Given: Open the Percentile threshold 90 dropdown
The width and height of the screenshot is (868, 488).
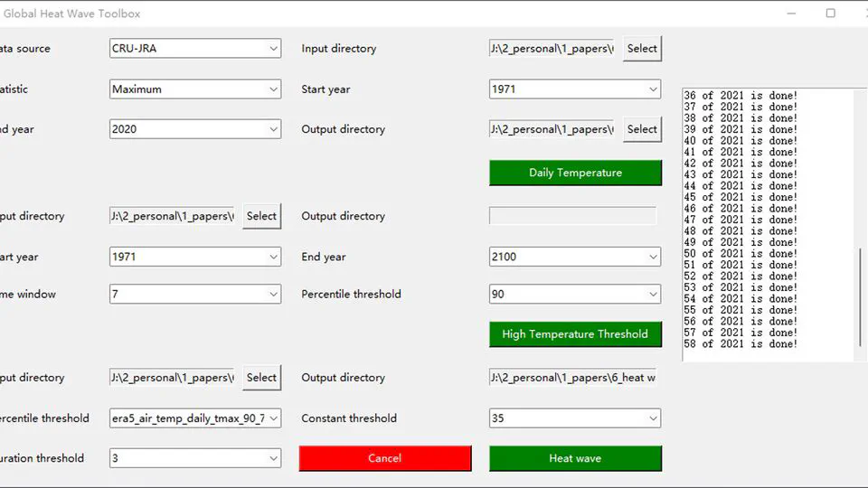Looking at the screenshot, I should tap(574, 294).
